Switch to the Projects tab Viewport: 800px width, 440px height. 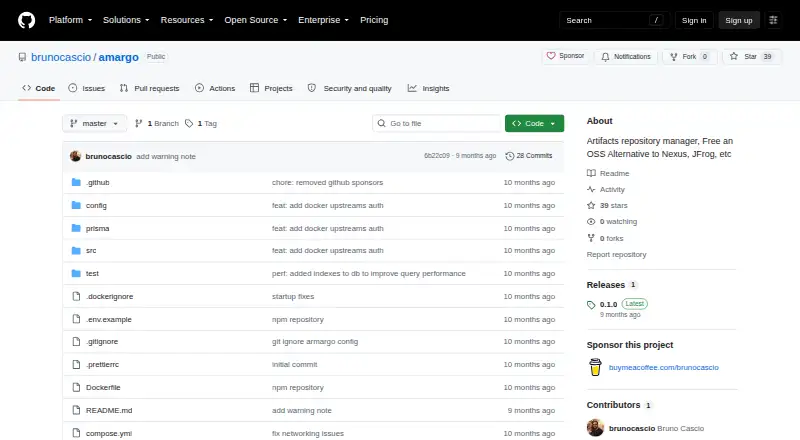(x=271, y=88)
